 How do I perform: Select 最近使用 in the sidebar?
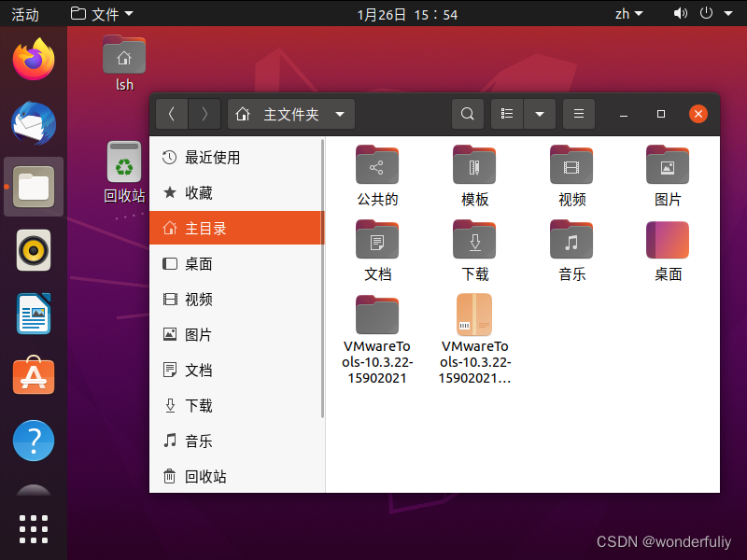pyautogui.click(x=237, y=157)
